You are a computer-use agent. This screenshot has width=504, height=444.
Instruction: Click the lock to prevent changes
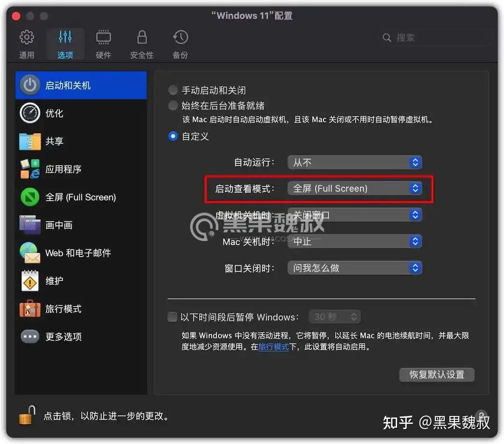pos(27,415)
